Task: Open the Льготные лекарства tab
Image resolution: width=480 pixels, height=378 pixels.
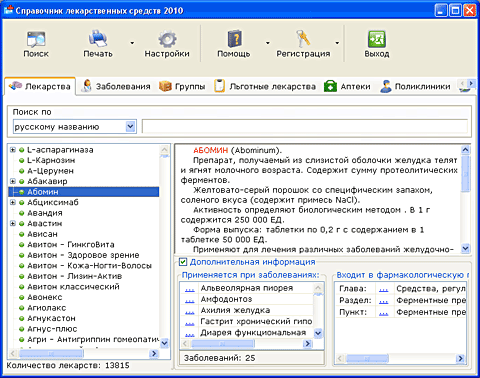Action: 265,87
